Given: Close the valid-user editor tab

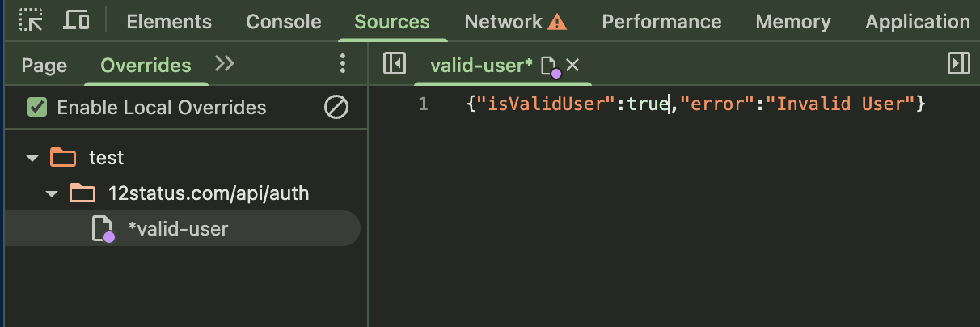Looking at the screenshot, I should click(x=572, y=65).
